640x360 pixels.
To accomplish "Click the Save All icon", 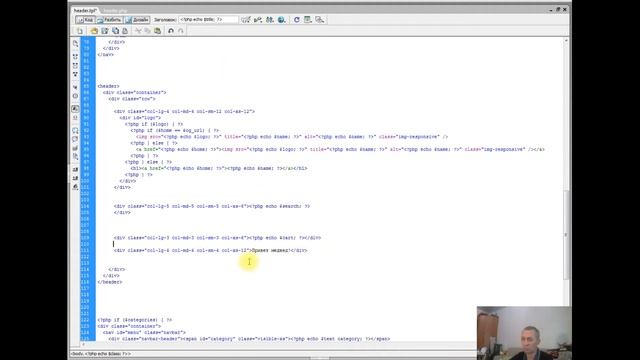I will pos(116,31).
